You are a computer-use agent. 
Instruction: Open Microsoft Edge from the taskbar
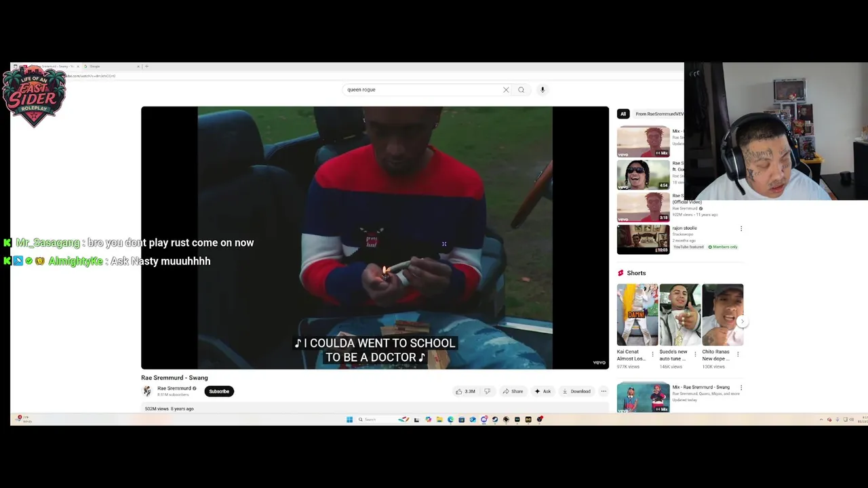coord(450,420)
